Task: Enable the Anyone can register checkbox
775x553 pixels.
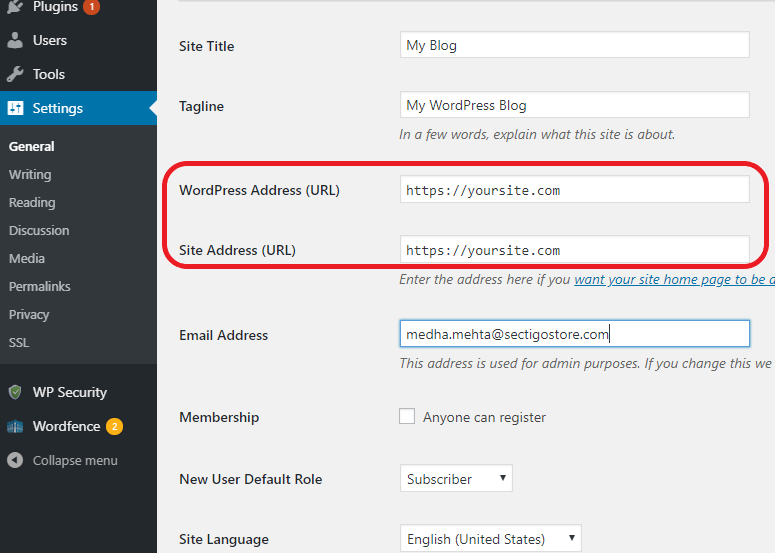Action: [407, 416]
